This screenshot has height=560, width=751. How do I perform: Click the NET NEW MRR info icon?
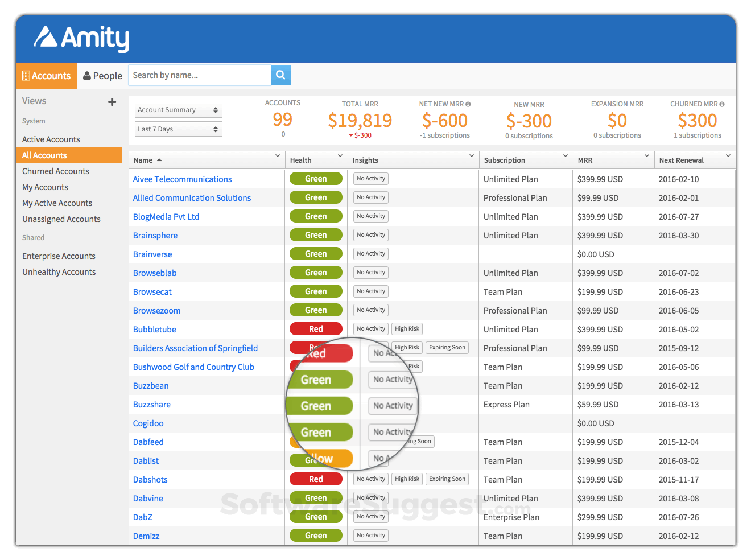[x=467, y=104]
